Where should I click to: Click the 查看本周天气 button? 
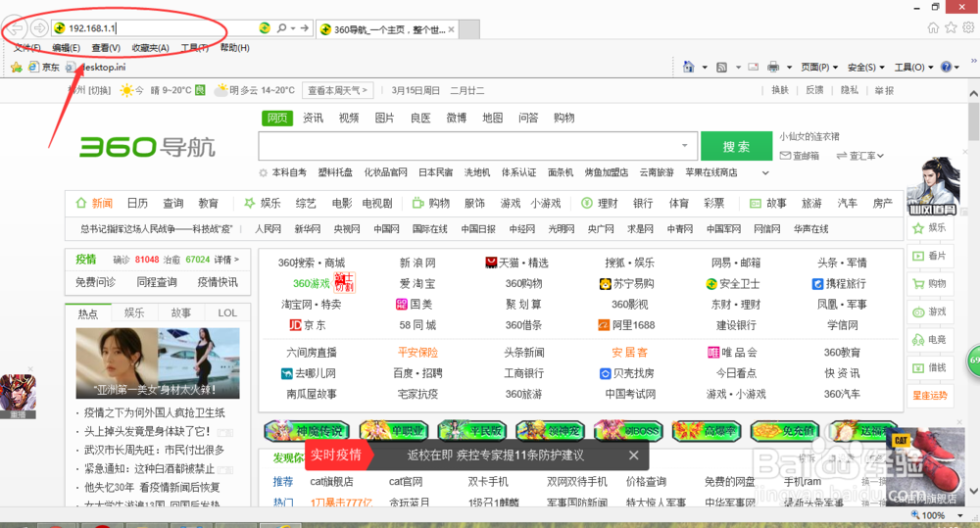click(337, 90)
